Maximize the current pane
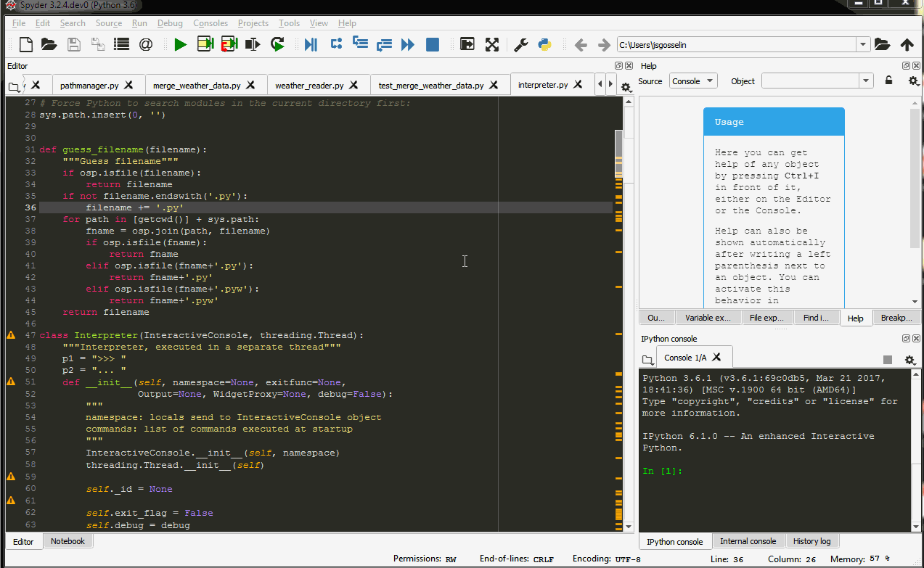 pos(467,45)
